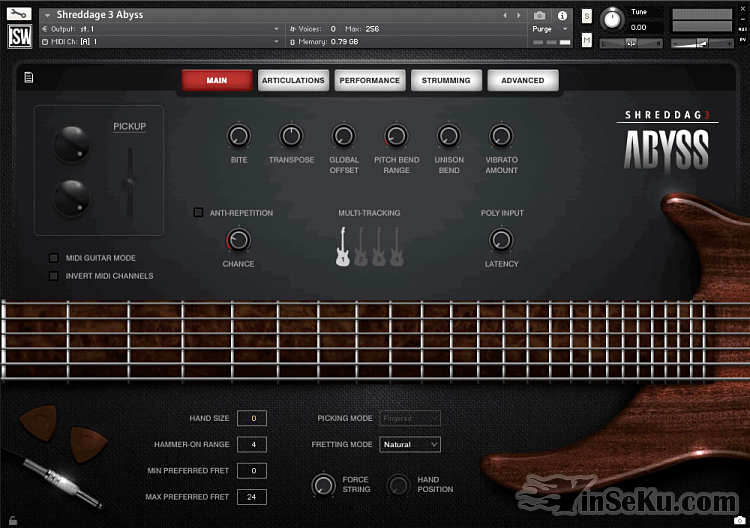750x528 pixels.
Task: Enable the Anti-Repetition checkbox
Action: pyautogui.click(x=199, y=213)
